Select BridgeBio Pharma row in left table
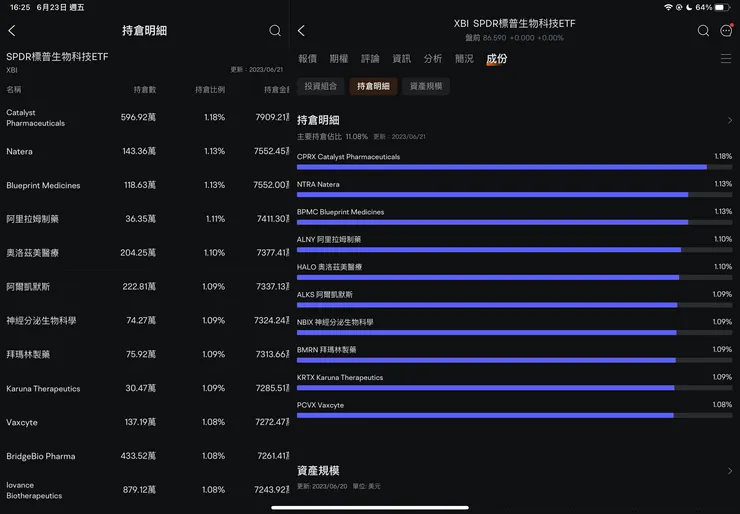Image resolution: width=740 pixels, height=514 pixels. point(145,456)
